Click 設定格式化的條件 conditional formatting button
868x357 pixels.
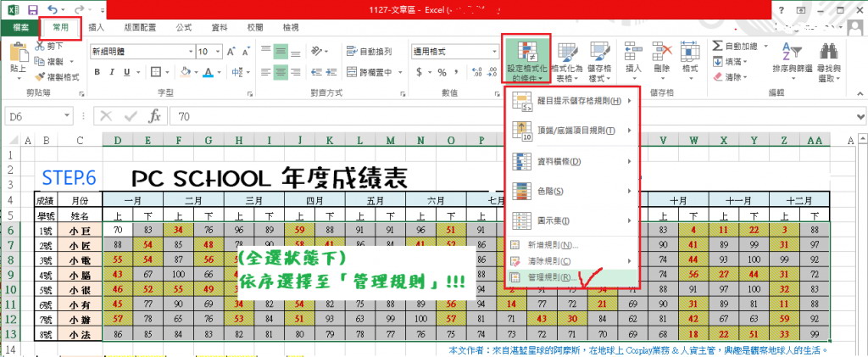tap(526, 59)
